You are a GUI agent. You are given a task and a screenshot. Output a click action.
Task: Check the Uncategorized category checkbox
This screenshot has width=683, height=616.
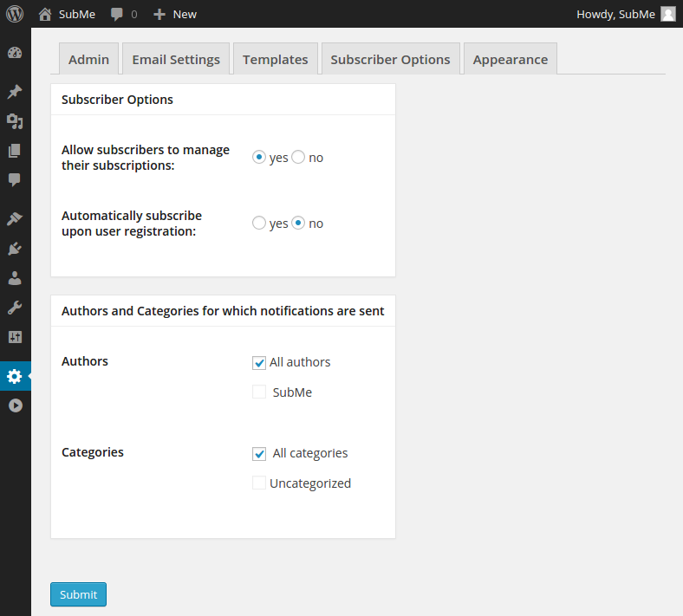tap(259, 483)
